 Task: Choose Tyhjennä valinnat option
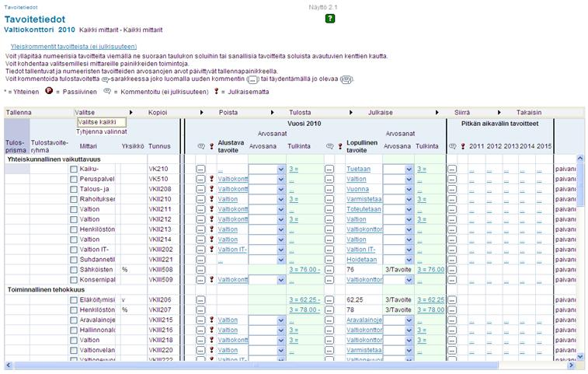[x=102, y=132]
